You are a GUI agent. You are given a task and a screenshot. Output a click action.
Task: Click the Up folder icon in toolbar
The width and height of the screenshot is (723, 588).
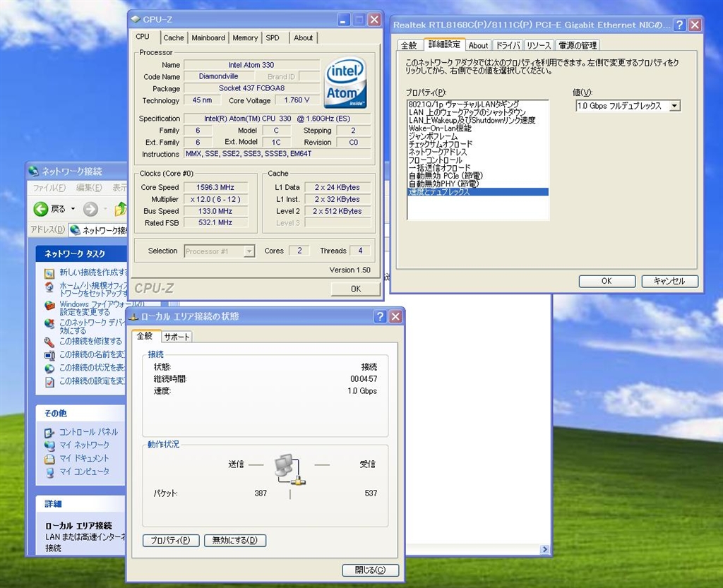[121, 209]
